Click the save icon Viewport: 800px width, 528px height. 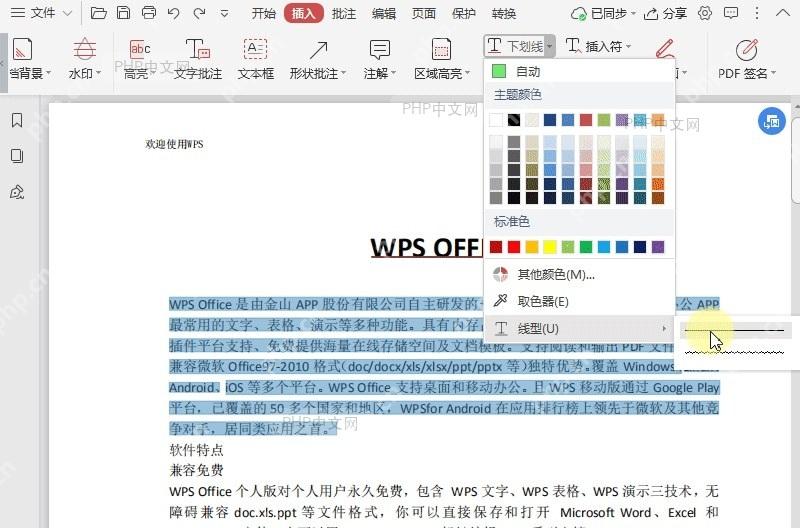[123, 13]
